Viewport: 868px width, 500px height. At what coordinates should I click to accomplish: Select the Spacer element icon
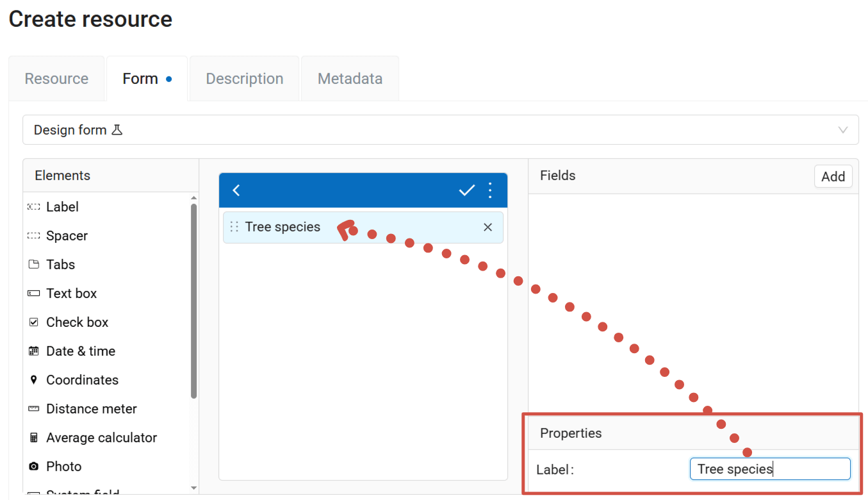(x=34, y=236)
